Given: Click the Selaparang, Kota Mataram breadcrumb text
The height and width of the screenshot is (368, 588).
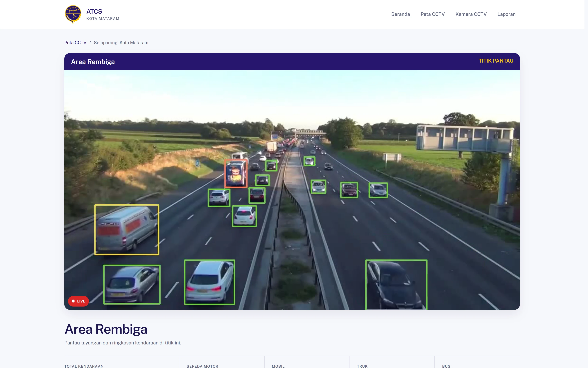Looking at the screenshot, I should click(x=121, y=43).
